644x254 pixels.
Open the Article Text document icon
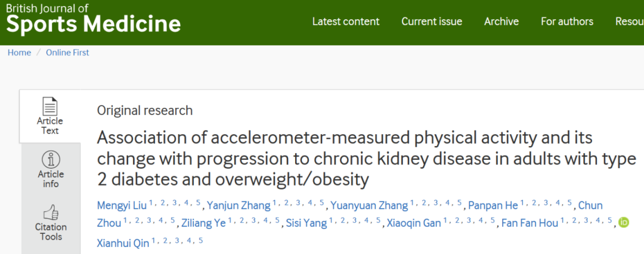50,107
